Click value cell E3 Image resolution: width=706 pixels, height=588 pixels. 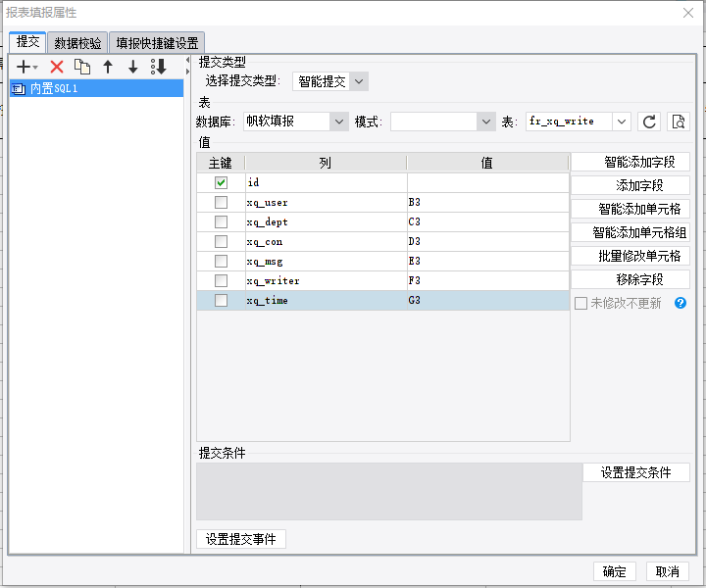pos(488,261)
